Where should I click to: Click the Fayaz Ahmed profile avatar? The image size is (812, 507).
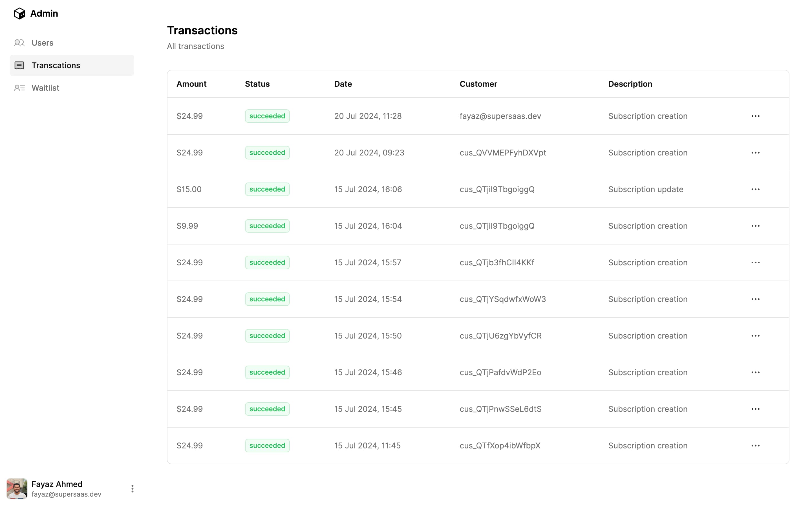tap(17, 489)
